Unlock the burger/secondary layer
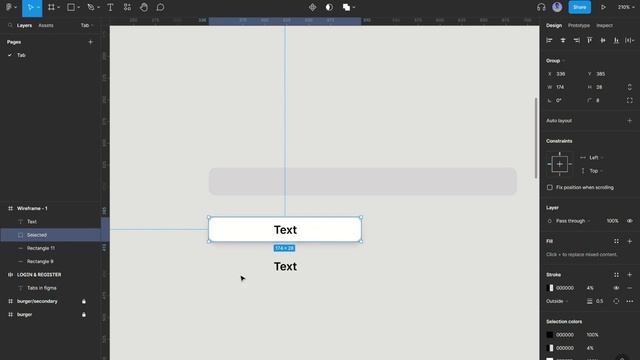 [84, 301]
